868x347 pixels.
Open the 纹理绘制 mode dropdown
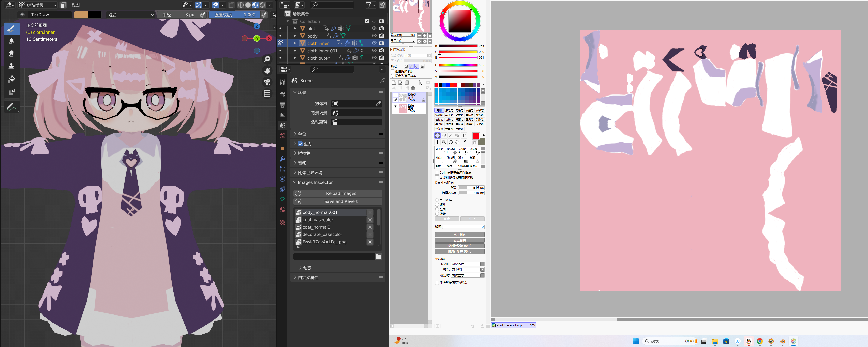38,5
